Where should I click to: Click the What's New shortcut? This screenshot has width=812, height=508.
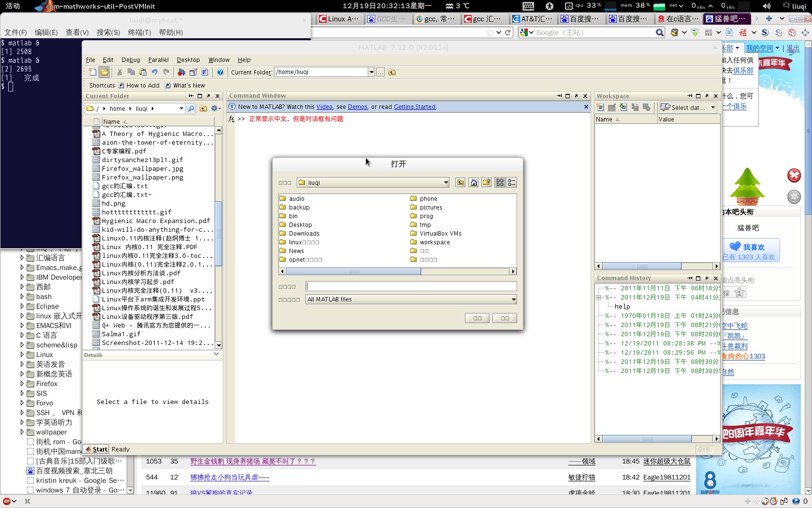[185, 86]
